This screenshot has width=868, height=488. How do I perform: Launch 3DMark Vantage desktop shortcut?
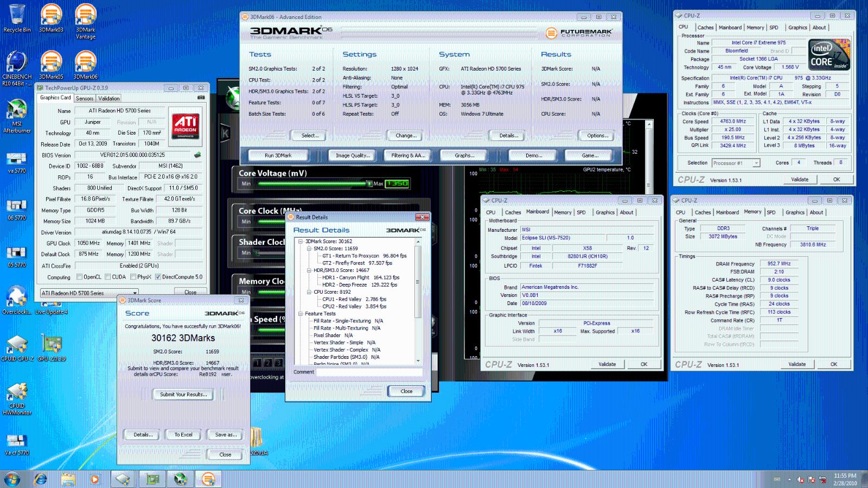click(86, 21)
